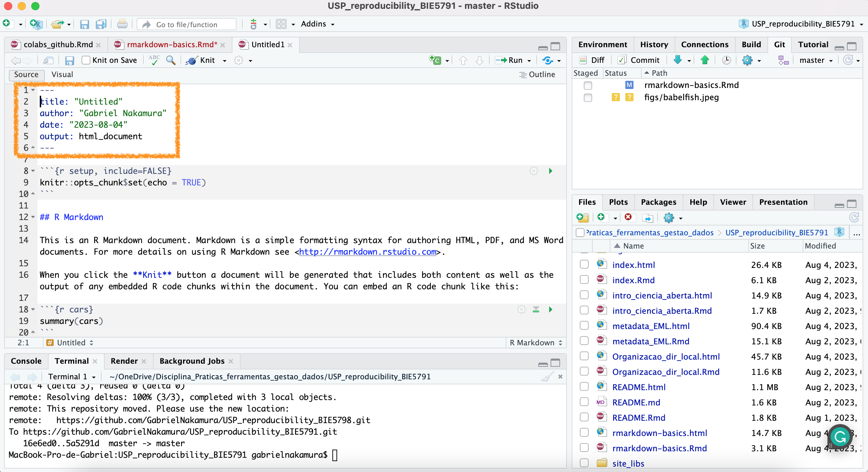This screenshot has height=472, width=868.
Task: Click the Open File folder icon
Action: click(x=57, y=24)
